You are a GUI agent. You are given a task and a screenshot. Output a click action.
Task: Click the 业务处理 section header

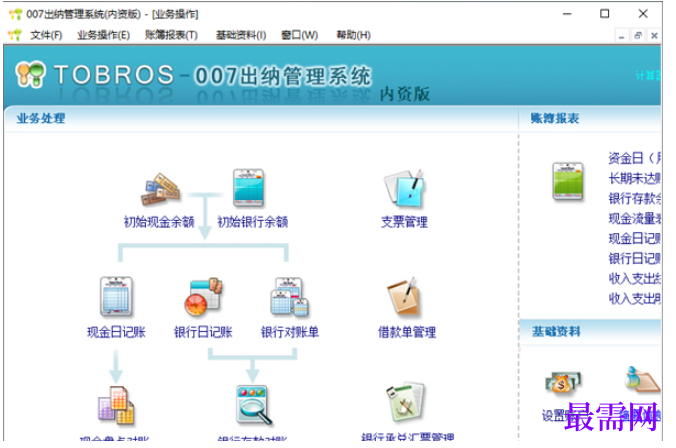point(41,119)
